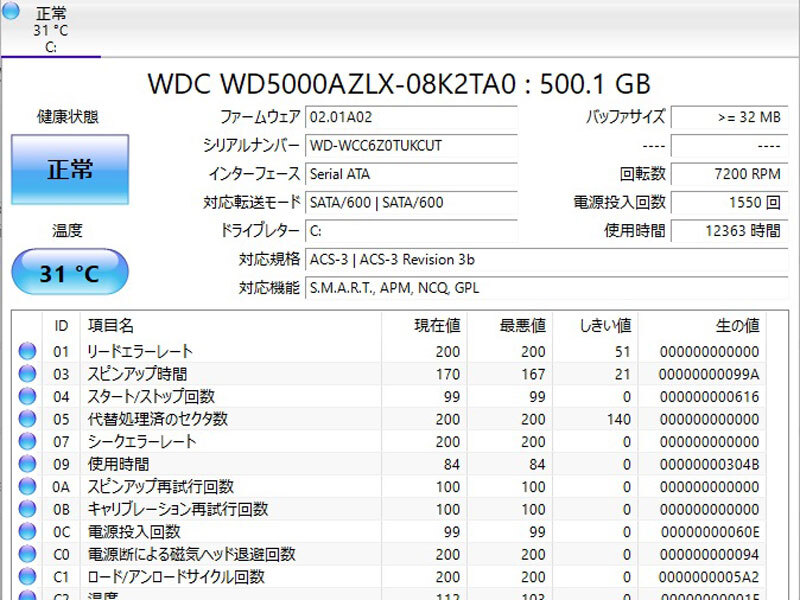This screenshot has width=800, height=600.
Task: Select the 電源投入回数 attribute row name
Action: (134, 532)
